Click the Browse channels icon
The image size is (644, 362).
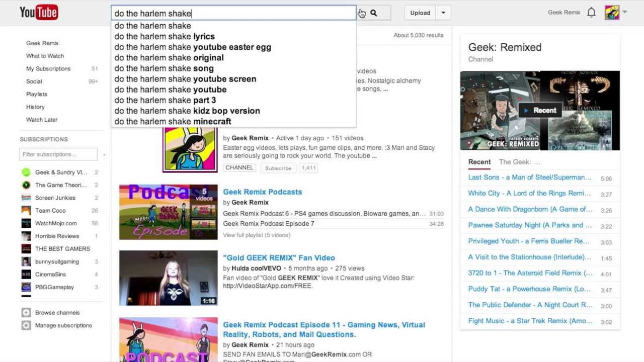click(26, 313)
